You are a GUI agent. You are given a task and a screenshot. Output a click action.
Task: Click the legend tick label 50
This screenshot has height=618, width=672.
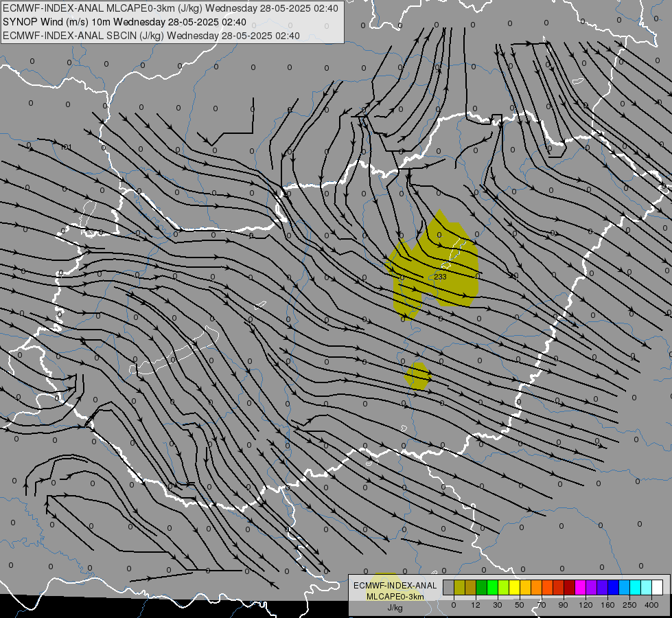[x=520, y=605]
